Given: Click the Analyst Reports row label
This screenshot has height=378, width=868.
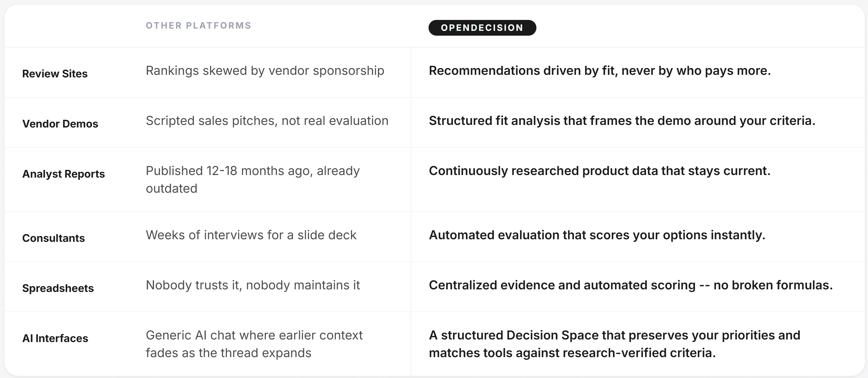Looking at the screenshot, I should 63,174.
